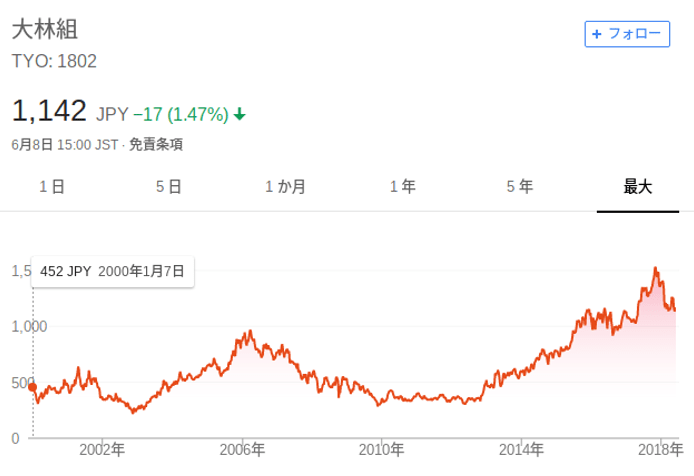Click the 2014年 x-axis label
The image size is (694, 476).
point(520,449)
